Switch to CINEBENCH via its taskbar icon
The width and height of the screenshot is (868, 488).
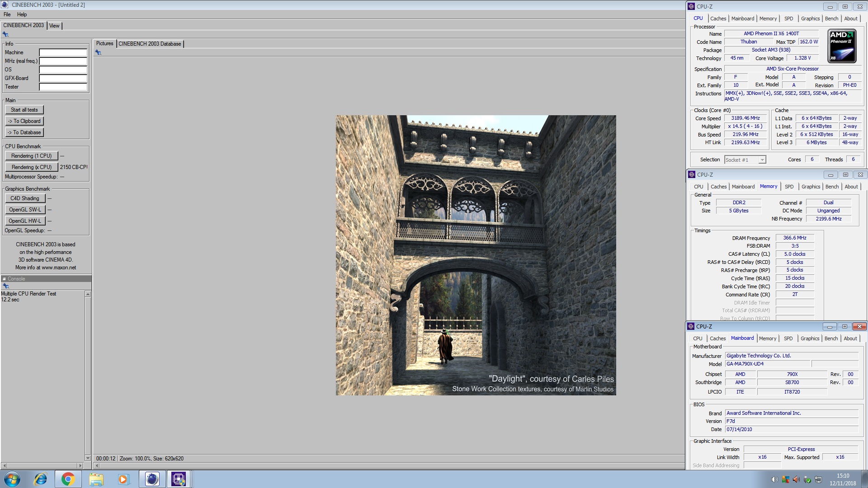tap(152, 479)
